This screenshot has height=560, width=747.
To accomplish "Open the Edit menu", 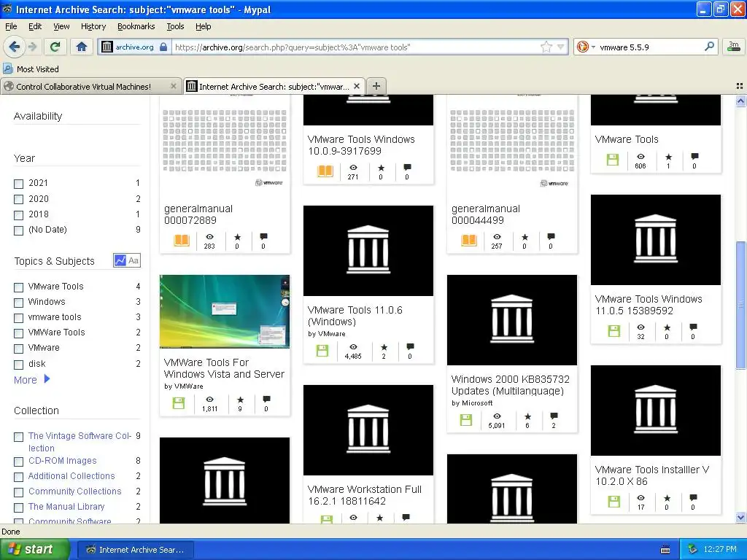I will coord(35,26).
